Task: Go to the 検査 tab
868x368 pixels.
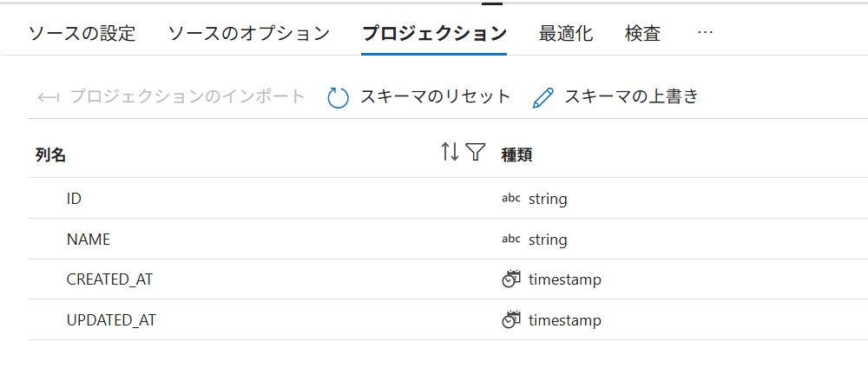Action: pyautogui.click(x=642, y=34)
